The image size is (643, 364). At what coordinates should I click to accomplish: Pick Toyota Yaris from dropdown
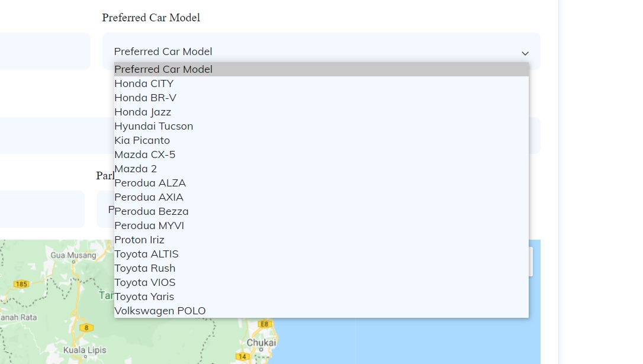[x=144, y=297]
